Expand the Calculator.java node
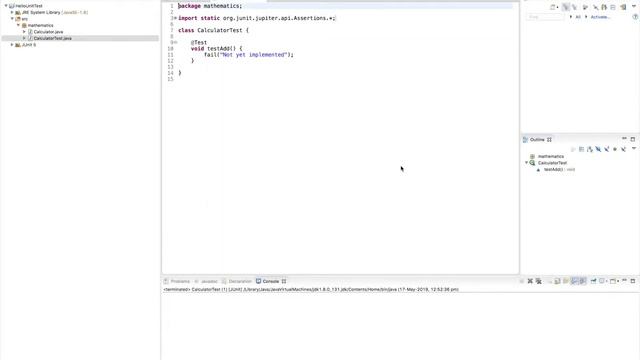Viewport: 640px width, 360px height. [x=24, y=31]
